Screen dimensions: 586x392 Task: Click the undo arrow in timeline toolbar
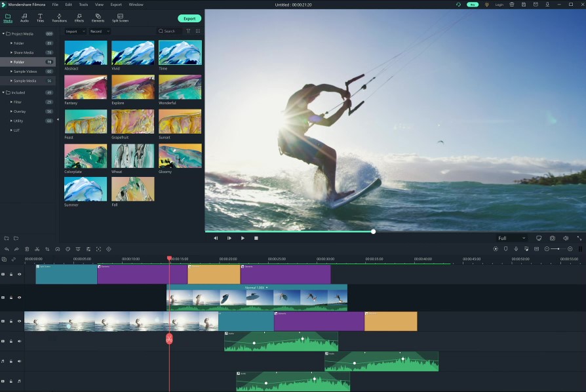click(7, 249)
